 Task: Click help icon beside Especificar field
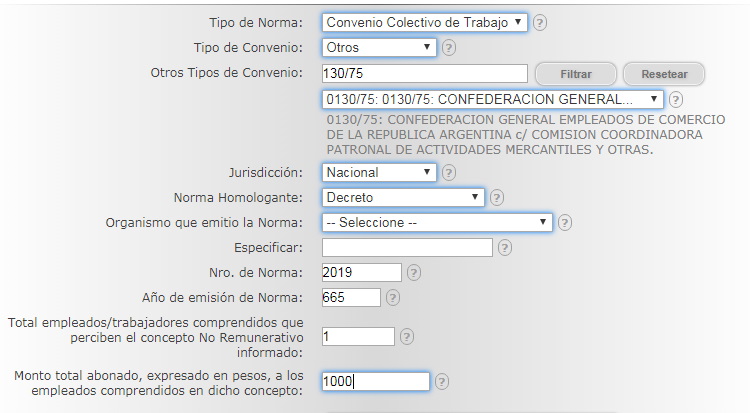pos(505,247)
